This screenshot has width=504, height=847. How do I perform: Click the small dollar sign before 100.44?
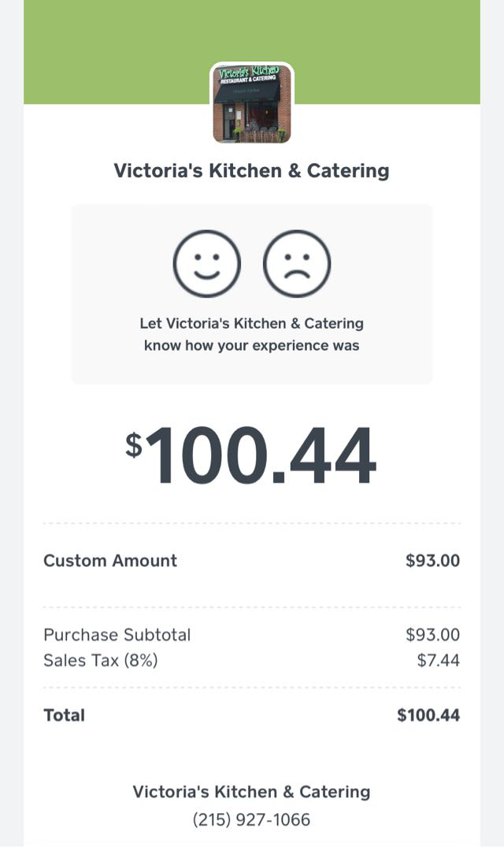click(134, 445)
